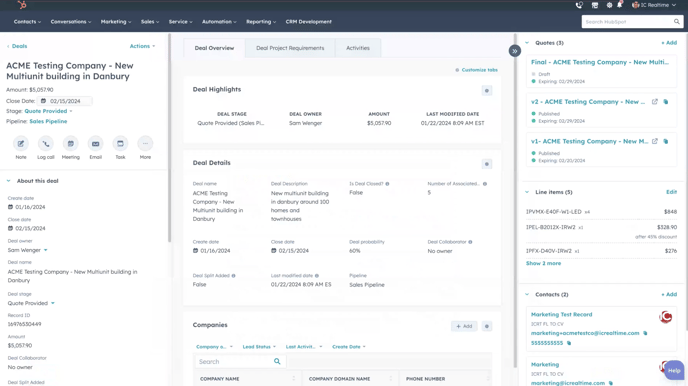Open the settings gear icon

click(609, 5)
